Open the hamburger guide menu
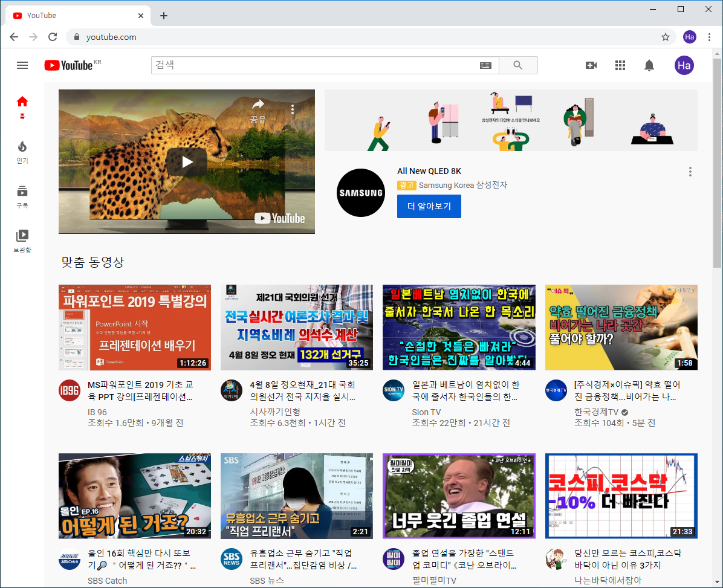Image resolution: width=723 pixels, height=588 pixels. pyautogui.click(x=22, y=65)
